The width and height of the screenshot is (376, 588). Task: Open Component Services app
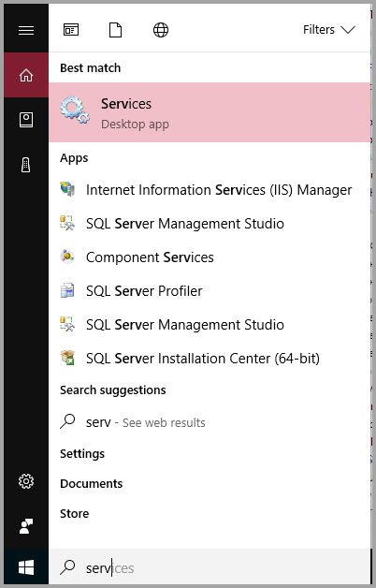[210, 257]
